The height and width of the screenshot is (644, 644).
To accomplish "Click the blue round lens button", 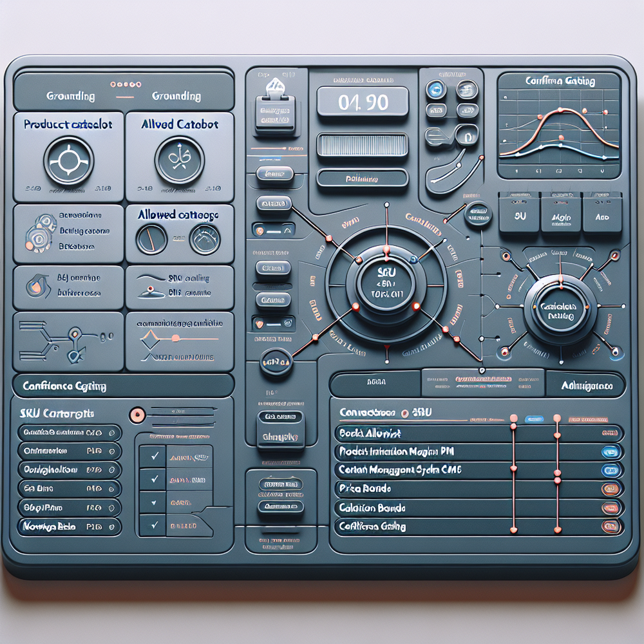I will [x=436, y=89].
